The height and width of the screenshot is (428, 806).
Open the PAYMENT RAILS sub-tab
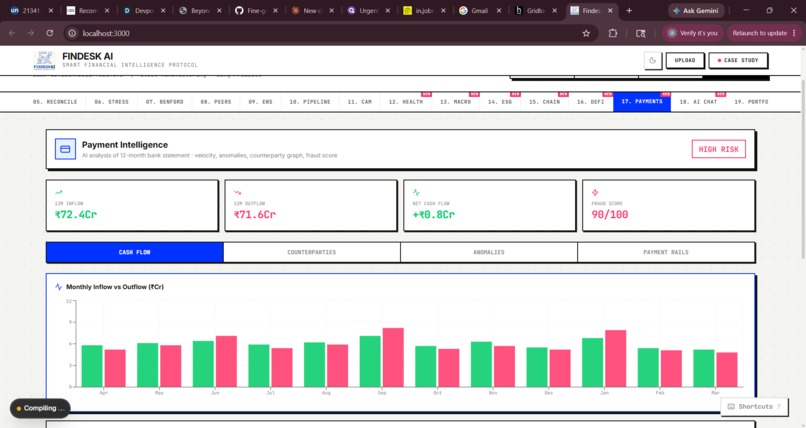666,252
